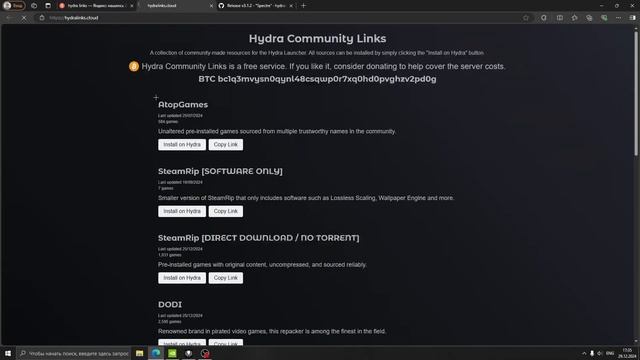This screenshot has height=360, width=640.
Task: Copy the AtopGames source link
Action: click(x=226, y=144)
